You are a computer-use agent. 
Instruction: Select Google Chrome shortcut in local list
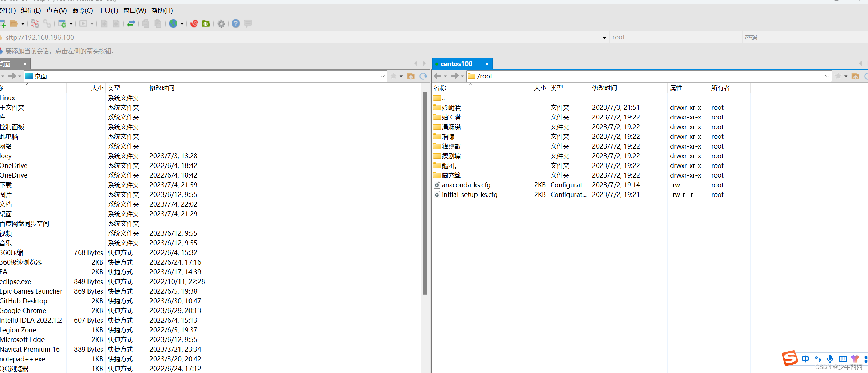pyautogui.click(x=23, y=311)
